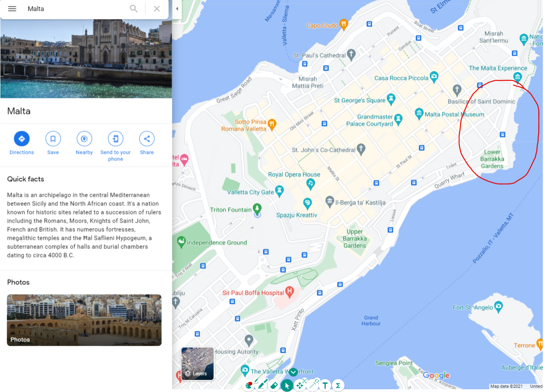The height and width of the screenshot is (392, 544).
Task: Select the eraser annotation tool
Action: point(274,386)
